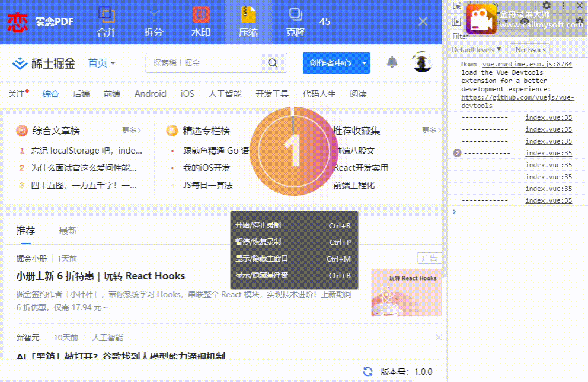Switch to the 阅读 tab
The image size is (588, 382).
pos(358,94)
